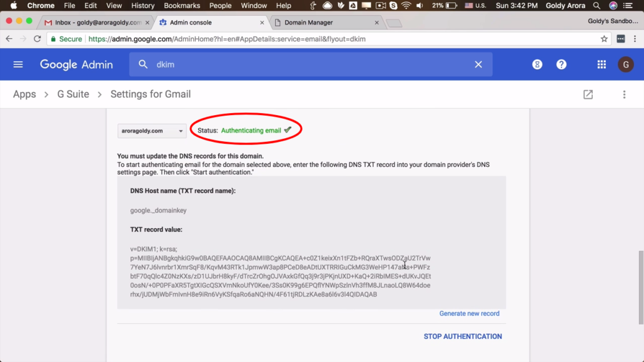Expand the aroragoldy.com domain dropdown
Screen dimensions: 644x362
pos(152,131)
